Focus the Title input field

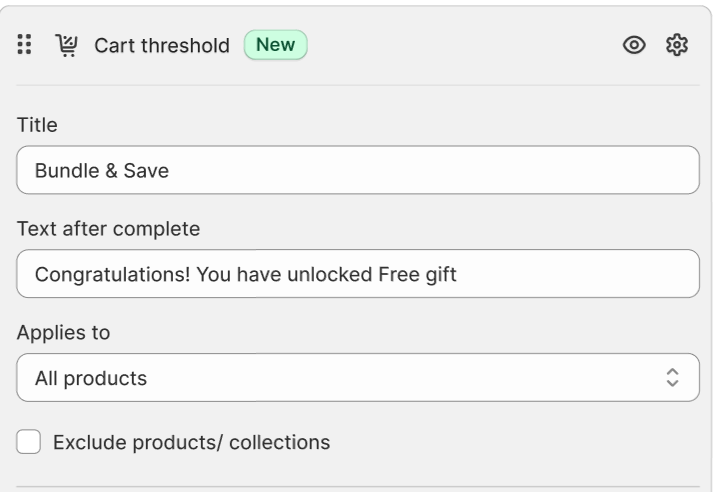(x=357, y=170)
